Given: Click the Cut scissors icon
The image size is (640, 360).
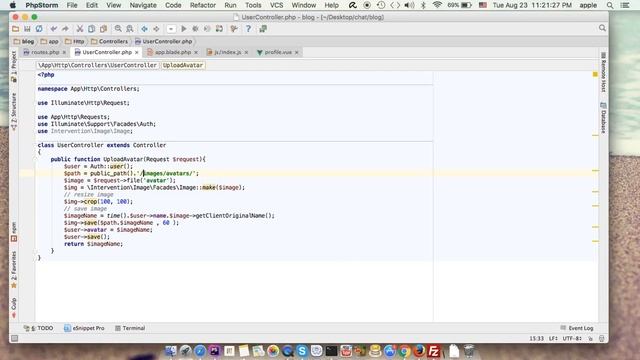Looking at the screenshot, I should [80, 29].
